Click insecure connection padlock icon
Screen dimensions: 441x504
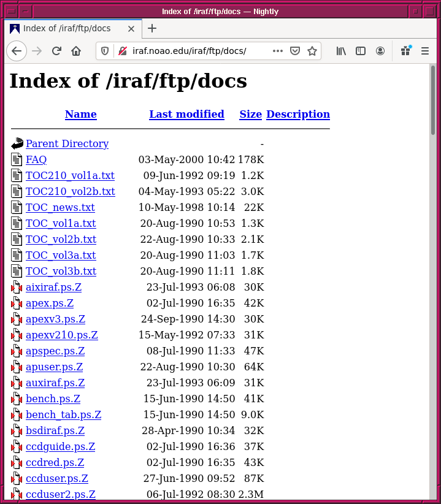(x=122, y=51)
